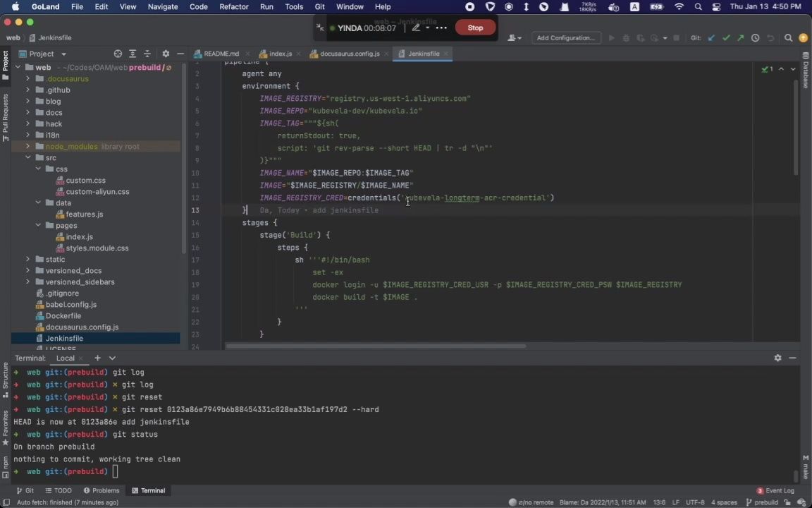The height and width of the screenshot is (508, 812).
Task: Switch indentation by clicking 4 spaces
Action: [x=724, y=502]
